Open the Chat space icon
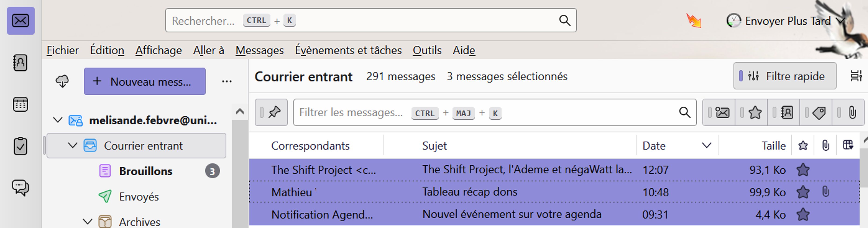 click(20, 188)
